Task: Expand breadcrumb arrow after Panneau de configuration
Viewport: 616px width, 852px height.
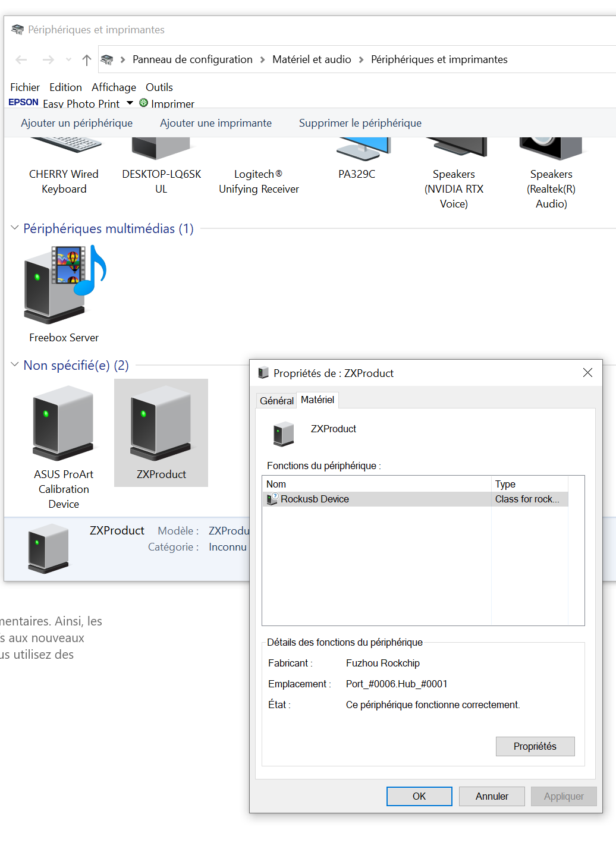Action: 262,59
